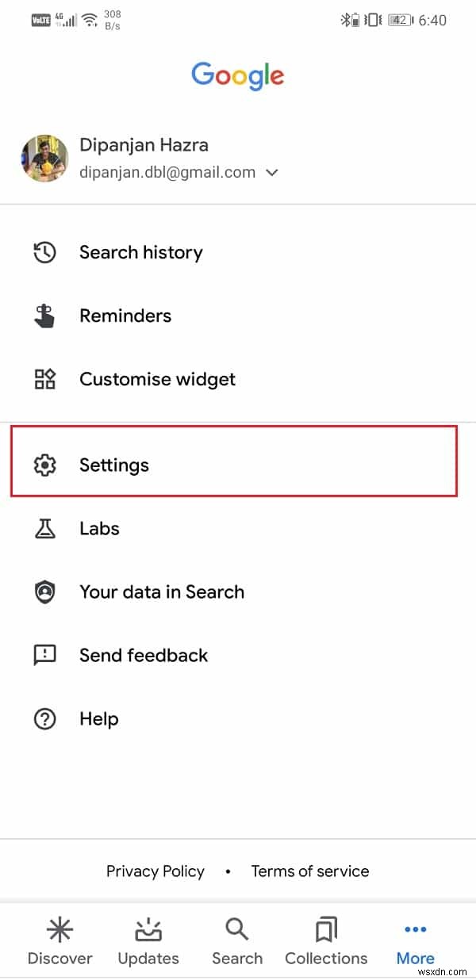Tap the Help question mark icon
Screen dimensions: 476x980
coord(45,718)
